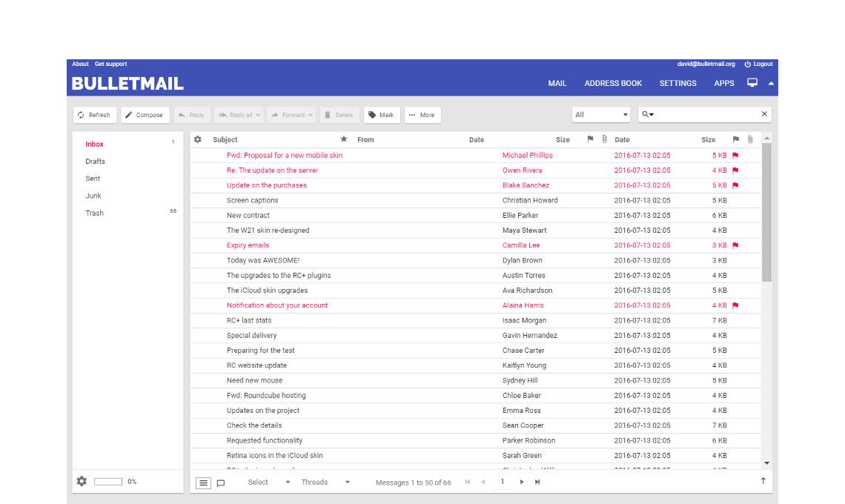Open the All search scope dropdown
This screenshot has height=504, width=845.
[600, 114]
